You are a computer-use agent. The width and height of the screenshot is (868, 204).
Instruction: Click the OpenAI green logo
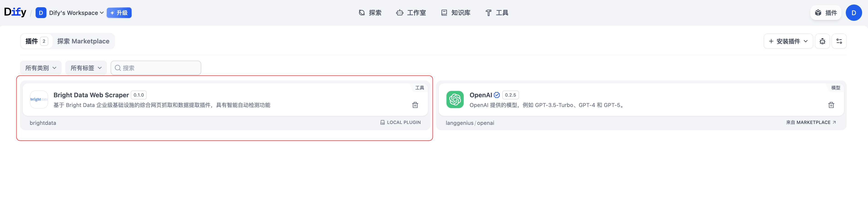tap(455, 100)
